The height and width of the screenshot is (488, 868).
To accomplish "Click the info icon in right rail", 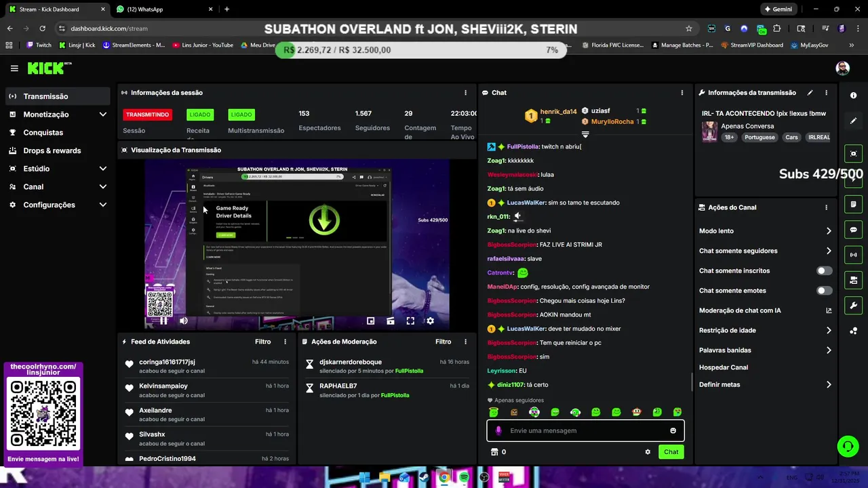I will click(x=854, y=96).
